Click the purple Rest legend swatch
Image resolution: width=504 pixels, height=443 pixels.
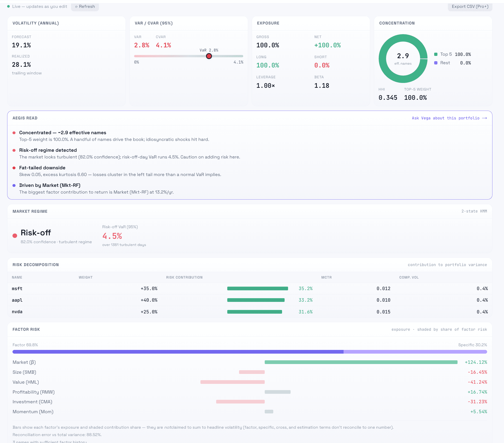pos(436,63)
